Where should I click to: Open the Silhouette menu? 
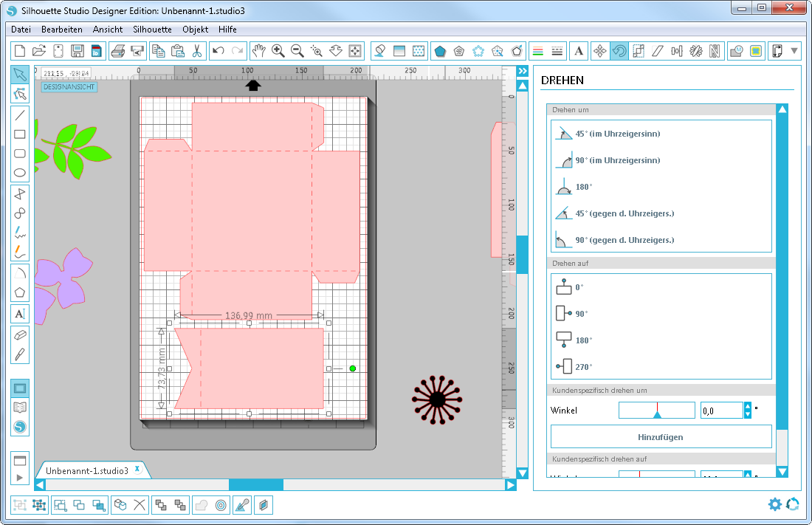point(152,30)
